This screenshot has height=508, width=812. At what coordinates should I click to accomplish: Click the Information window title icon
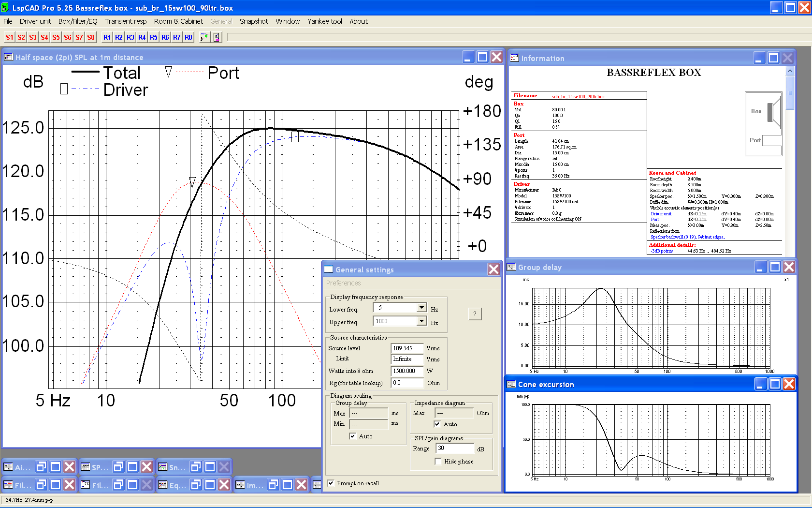coord(514,58)
